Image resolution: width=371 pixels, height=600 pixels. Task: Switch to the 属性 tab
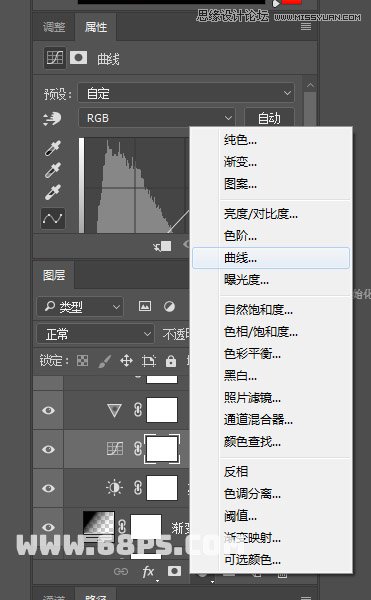(x=96, y=27)
